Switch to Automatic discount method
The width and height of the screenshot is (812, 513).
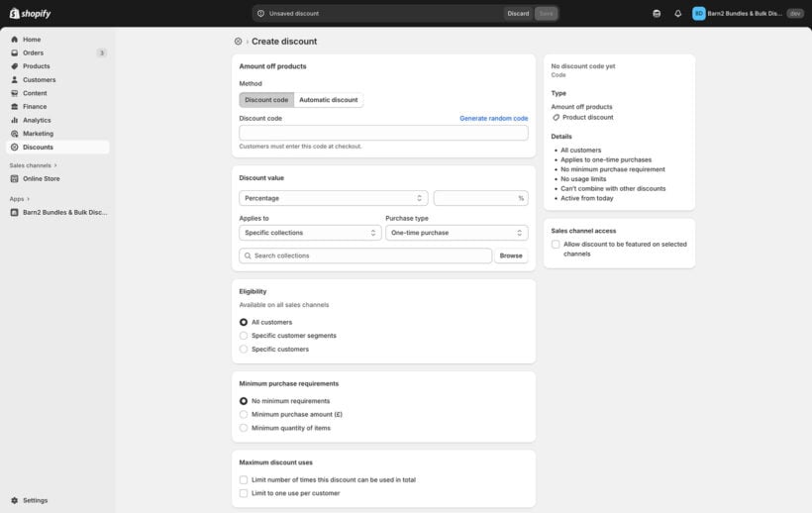(329, 100)
